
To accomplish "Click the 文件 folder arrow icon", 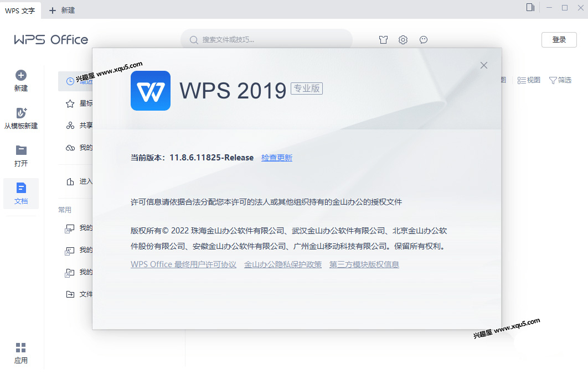I will (x=70, y=294).
